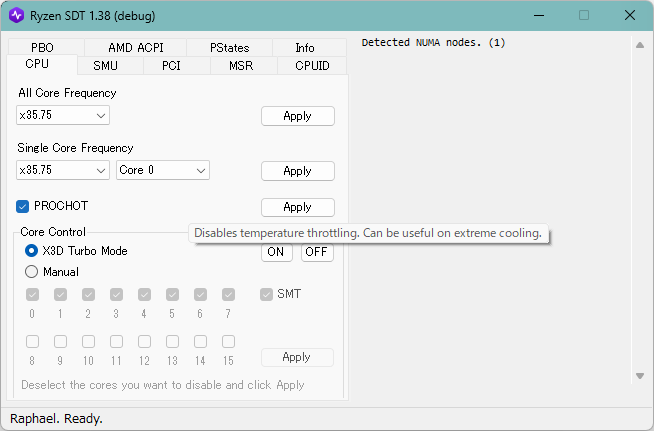The width and height of the screenshot is (654, 431).
Task: Click the Ryzen SDT app icon in title bar
Action: pos(16,16)
